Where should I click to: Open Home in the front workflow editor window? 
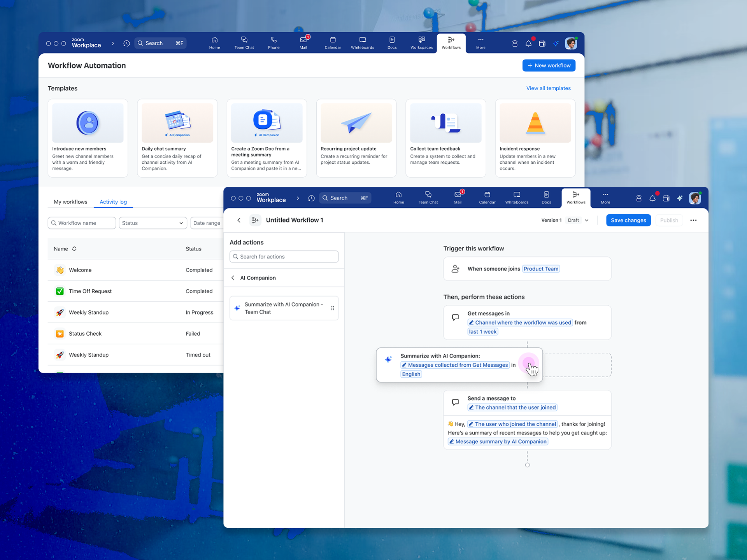(398, 198)
